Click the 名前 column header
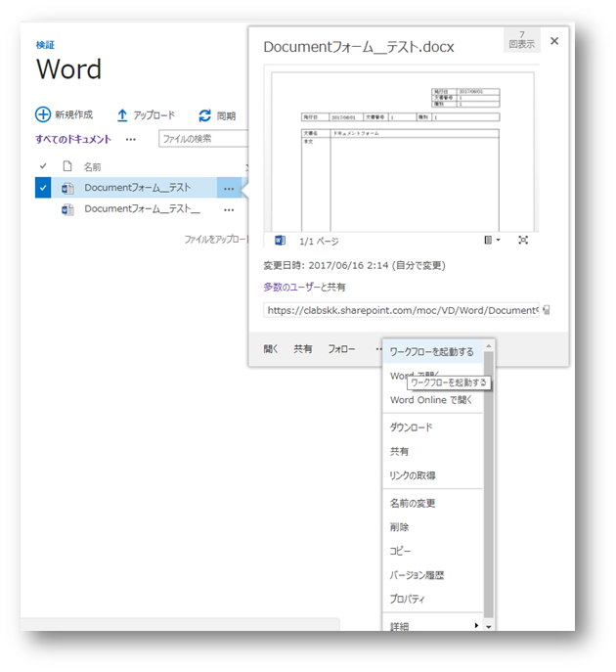The width and height of the screenshot is (616, 672). [92, 166]
